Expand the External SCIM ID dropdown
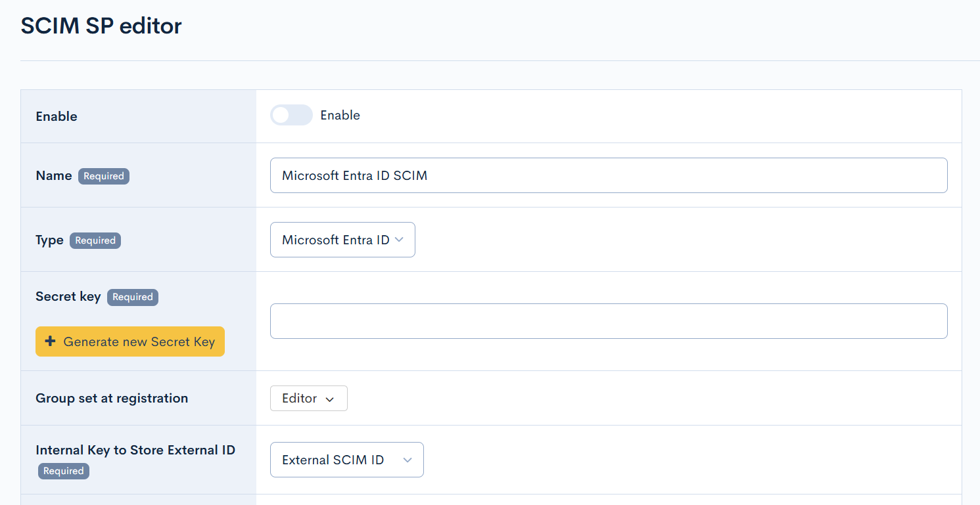This screenshot has height=505, width=980. [346, 460]
